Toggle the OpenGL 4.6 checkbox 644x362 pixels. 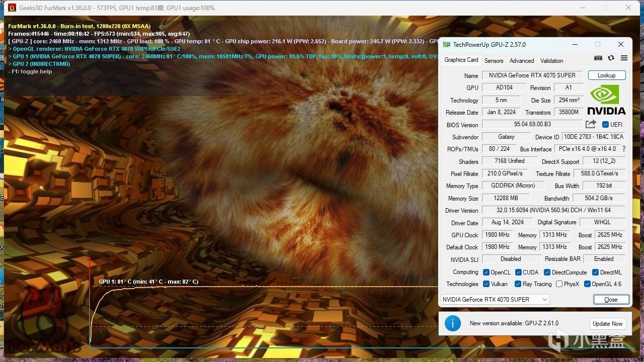coord(587,284)
